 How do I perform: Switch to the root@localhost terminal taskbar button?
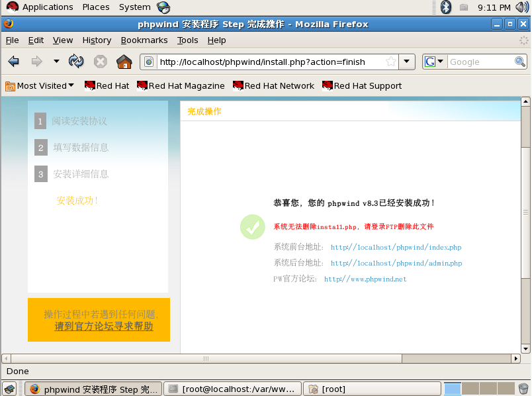pyautogui.click(x=233, y=389)
